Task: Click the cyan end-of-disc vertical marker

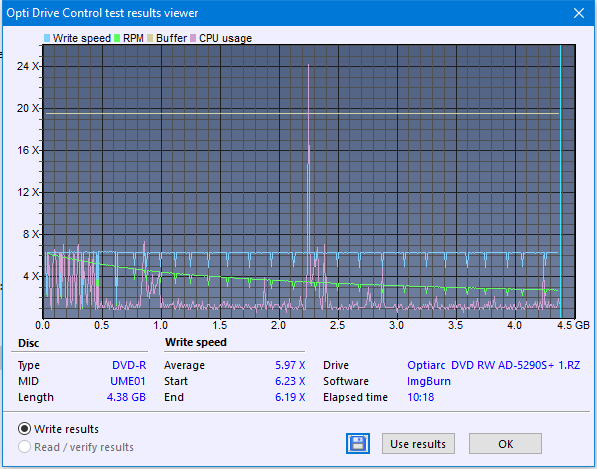Action: click(x=560, y=182)
